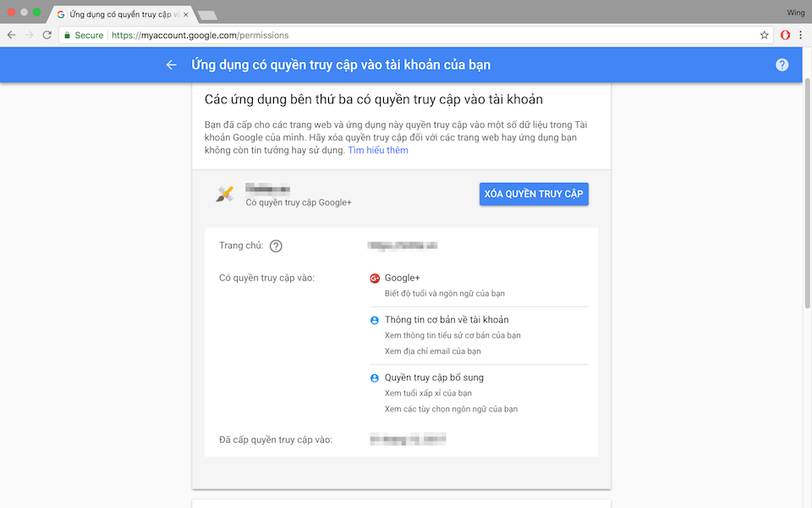The image size is (812, 508).
Task: Click the page title in the blue header
Action: tap(341, 65)
